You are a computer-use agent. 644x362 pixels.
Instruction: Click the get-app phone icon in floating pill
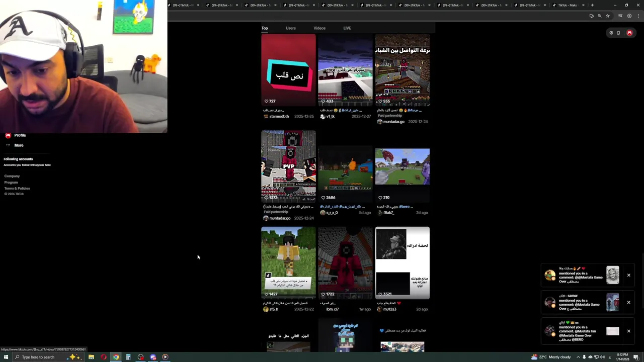pos(618,33)
